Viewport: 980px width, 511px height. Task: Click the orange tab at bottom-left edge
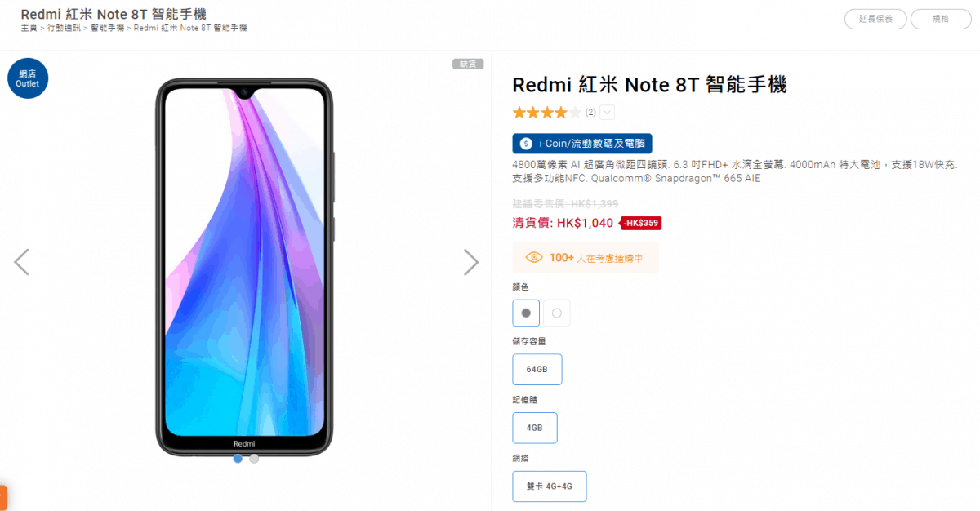click(3, 497)
